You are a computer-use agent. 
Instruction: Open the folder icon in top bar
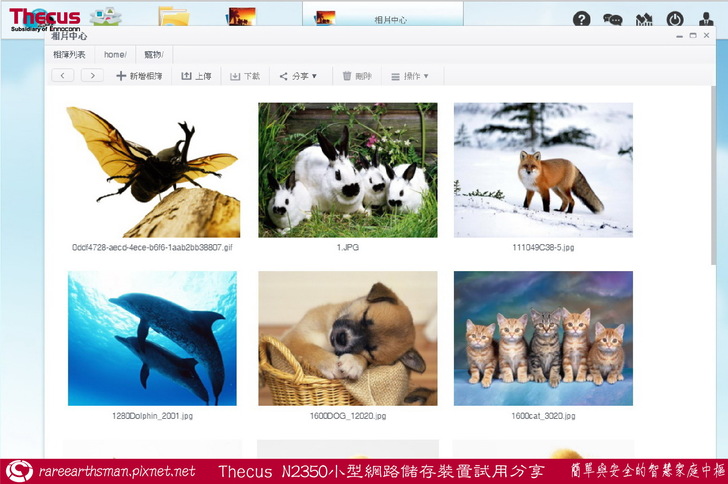point(173,16)
